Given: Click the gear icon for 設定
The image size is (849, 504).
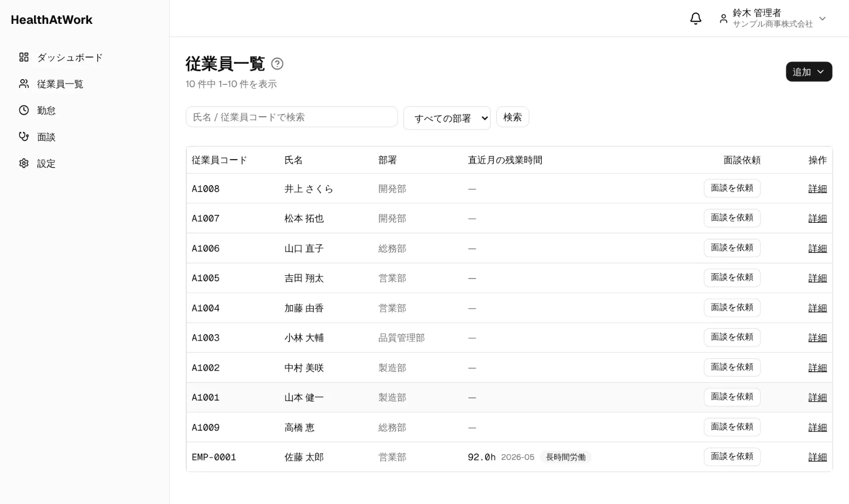Looking at the screenshot, I should click(x=24, y=163).
